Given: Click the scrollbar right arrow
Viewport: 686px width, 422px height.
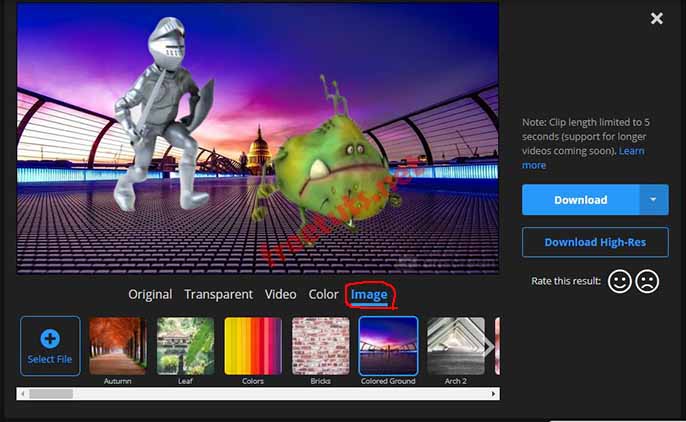Looking at the screenshot, I should pyautogui.click(x=494, y=394).
